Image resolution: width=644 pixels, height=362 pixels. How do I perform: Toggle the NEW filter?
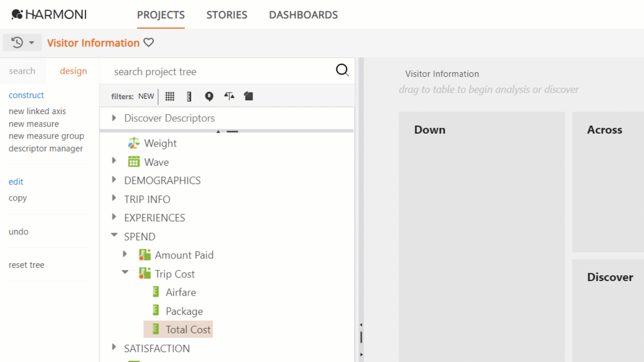[146, 97]
